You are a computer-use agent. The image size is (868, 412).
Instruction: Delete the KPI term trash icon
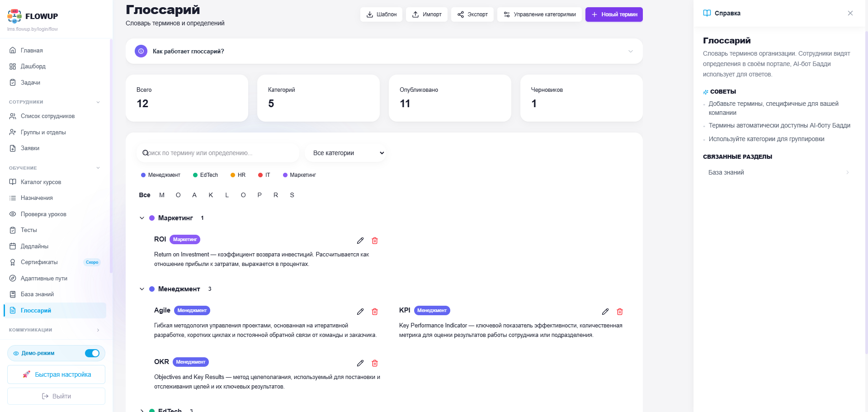pyautogui.click(x=620, y=312)
